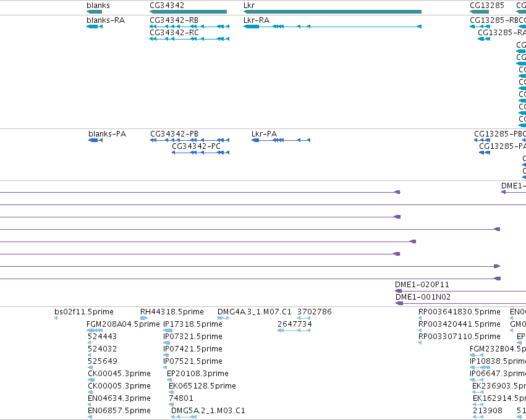Click the DME1-020P11 label

pos(422,285)
